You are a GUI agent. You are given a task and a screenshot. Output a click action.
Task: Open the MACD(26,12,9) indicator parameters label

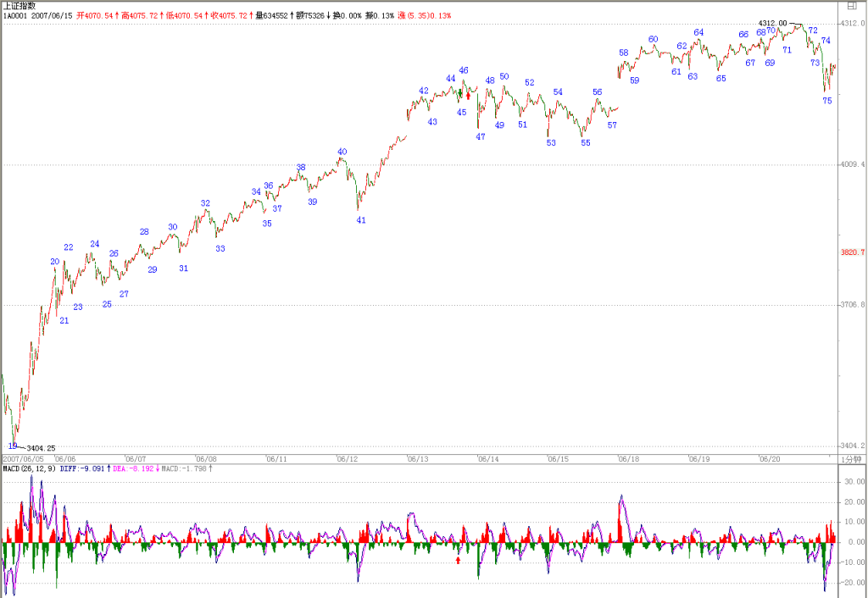pos(30,468)
